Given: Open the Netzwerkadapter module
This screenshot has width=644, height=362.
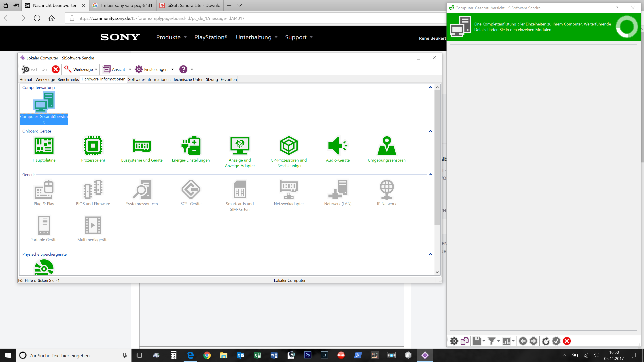Looking at the screenshot, I should click(289, 190).
